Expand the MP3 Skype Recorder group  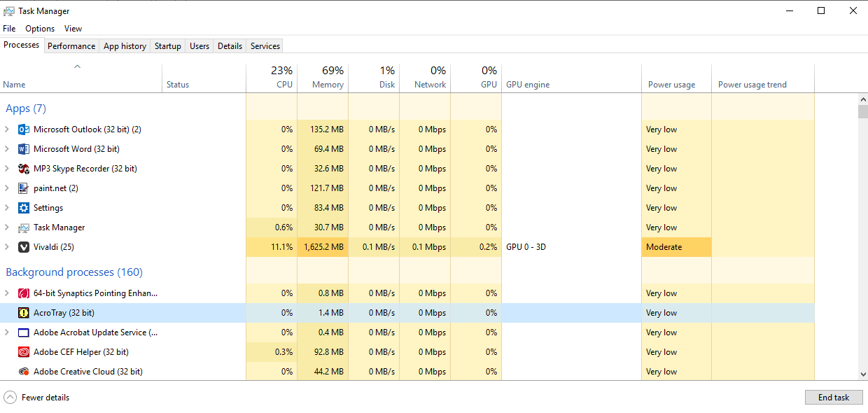click(7, 169)
